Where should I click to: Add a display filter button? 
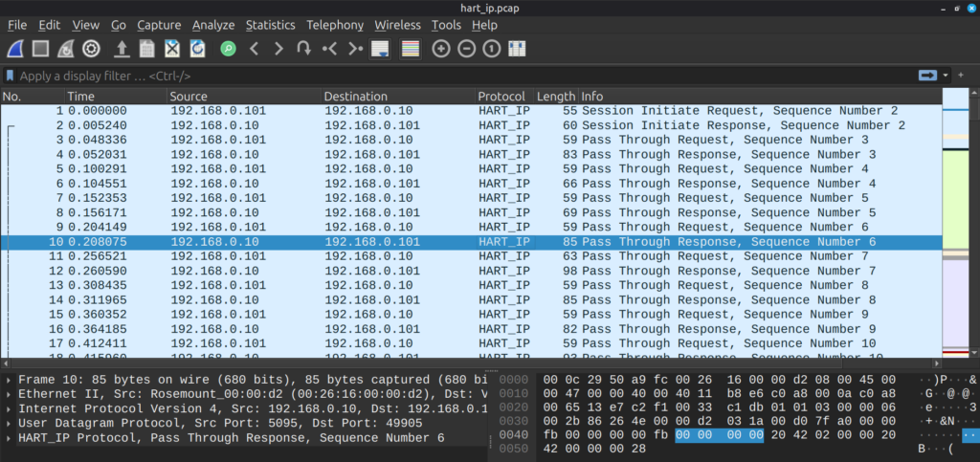(961, 76)
